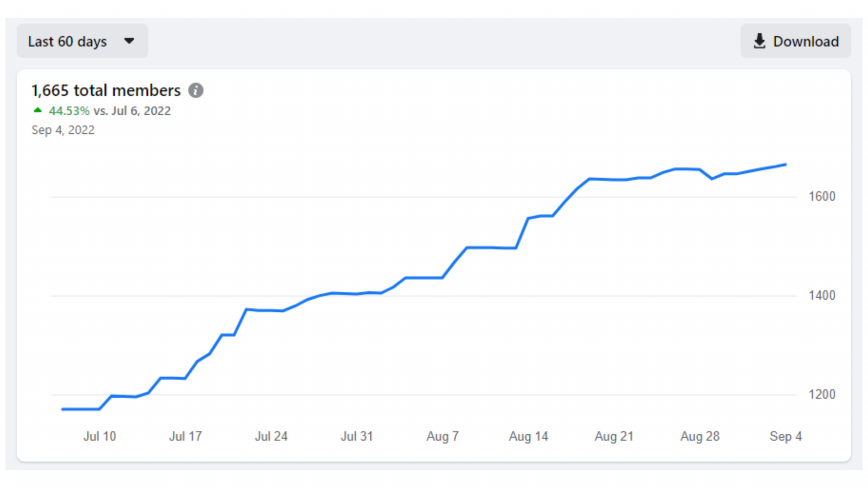Click the Aug 28 axis date

(700, 436)
